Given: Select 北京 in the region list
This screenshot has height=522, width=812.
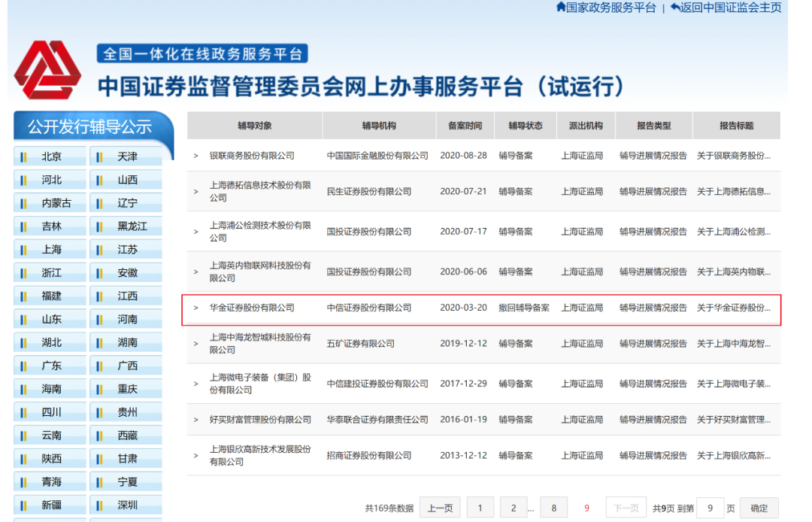Looking at the screenshot, I should (51, 157).
